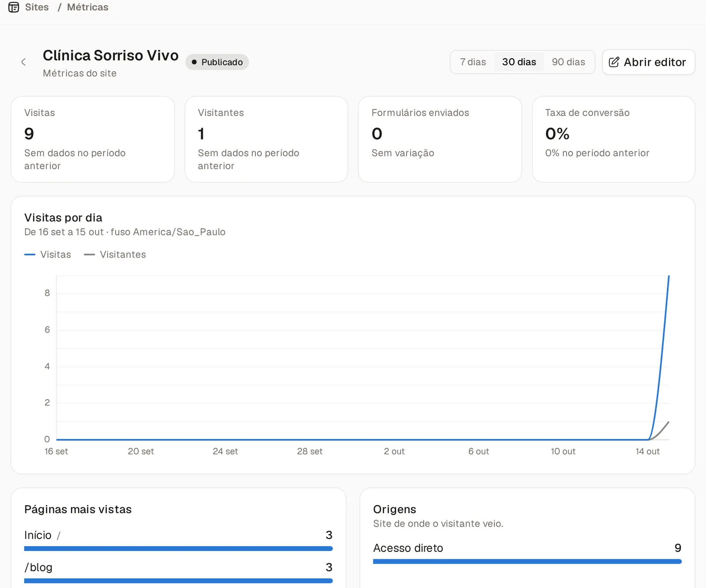The image size is (706, 588).
Task: Click the /blog page row label
Action: point(38,567)
